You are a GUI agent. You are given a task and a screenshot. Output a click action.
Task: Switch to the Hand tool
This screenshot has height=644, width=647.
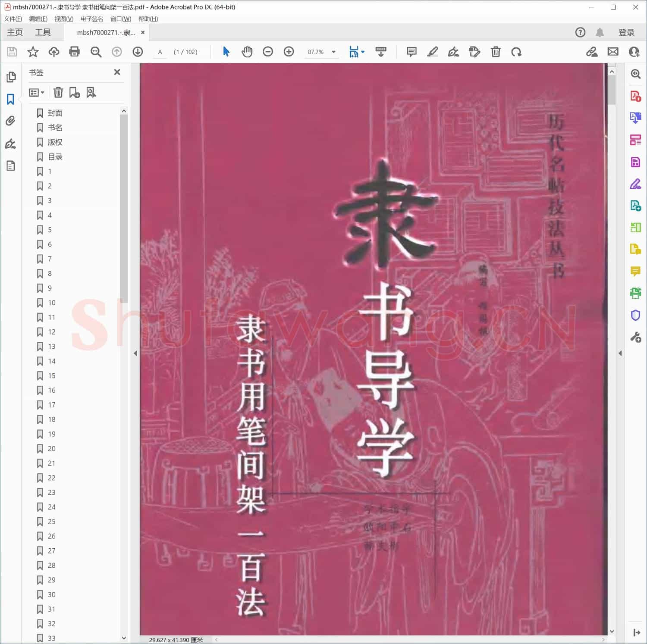247,52
